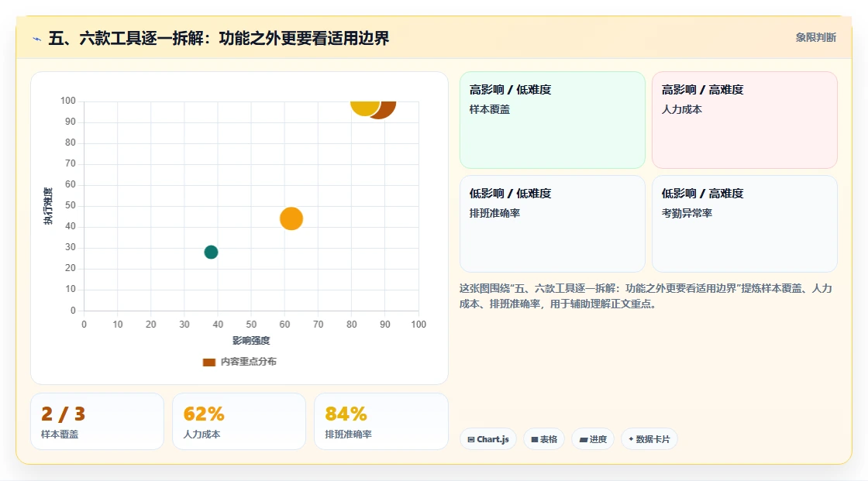Click the 样本覆盖 text in the green card
This screenshot has height=481, width=868.
click(x=489, y=109)
